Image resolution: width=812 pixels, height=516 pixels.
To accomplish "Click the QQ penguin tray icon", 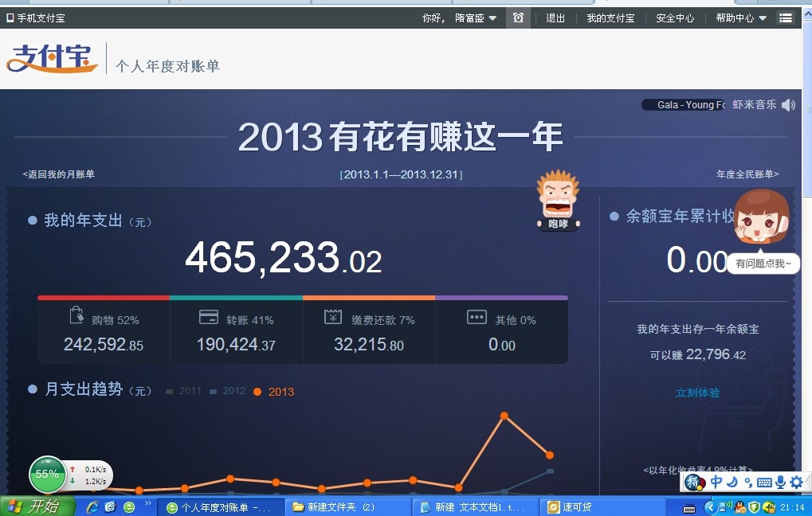I will (740, 508).
